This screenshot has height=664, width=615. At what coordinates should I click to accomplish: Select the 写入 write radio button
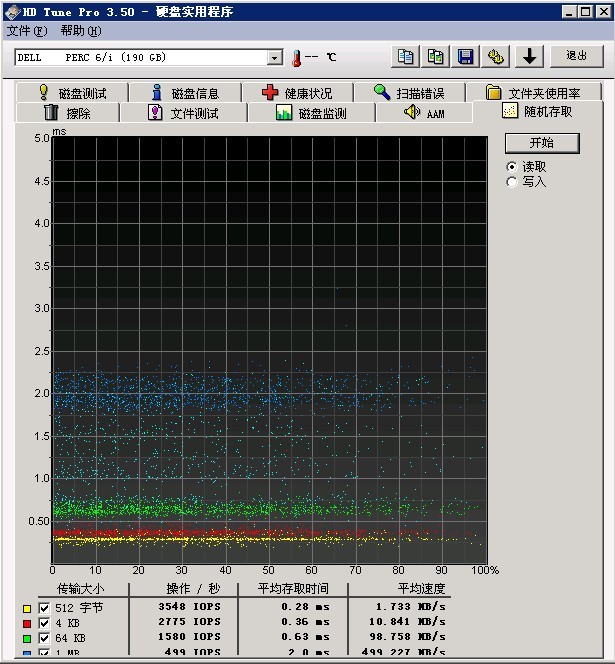tap(512, 182)
